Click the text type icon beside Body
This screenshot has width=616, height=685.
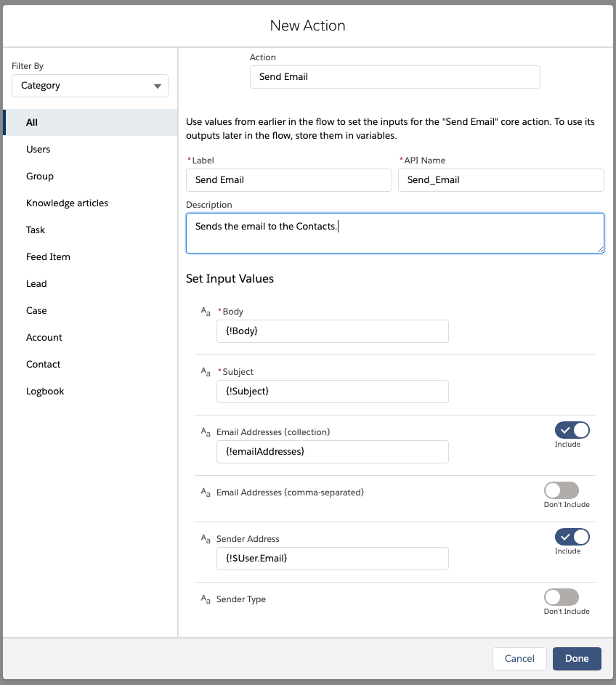click(206, 312)
